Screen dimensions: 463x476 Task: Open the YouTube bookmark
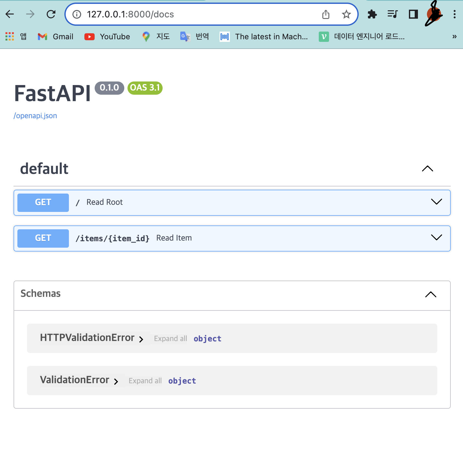107,36
